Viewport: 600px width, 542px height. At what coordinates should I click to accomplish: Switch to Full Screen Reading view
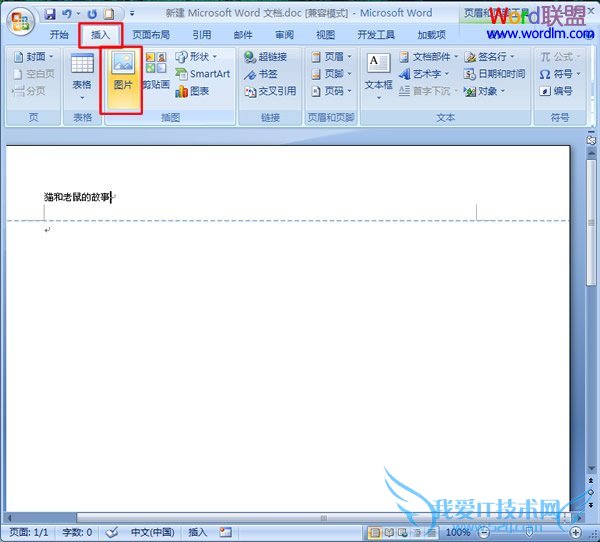pyautogui.click(x=389, y=532)
